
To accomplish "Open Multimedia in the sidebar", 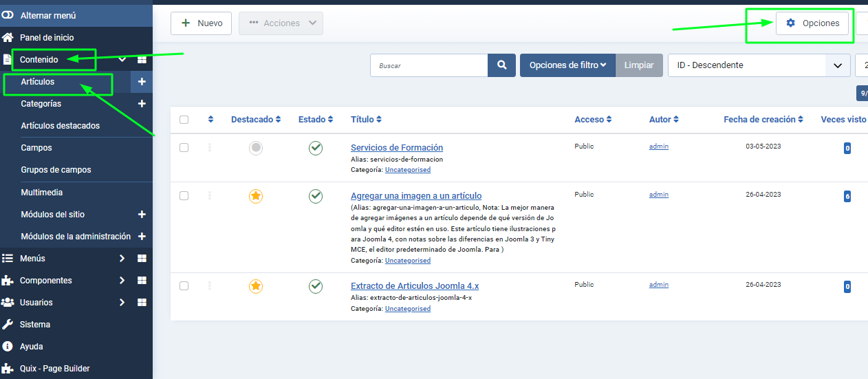I will click(x=42, y=193).
